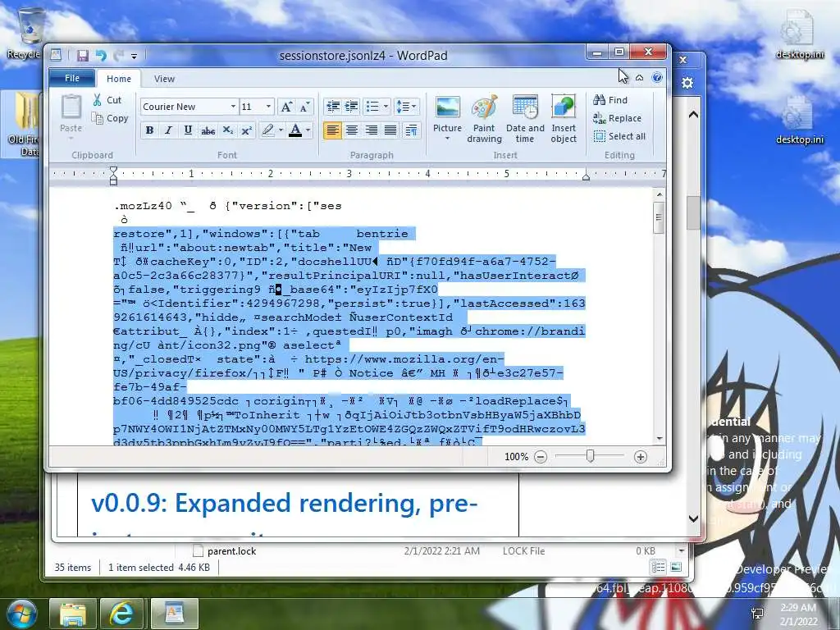The width and height of the screenshot is (840, 630).
Task: Open WordPad Help
Action: [x=657, y=78]
